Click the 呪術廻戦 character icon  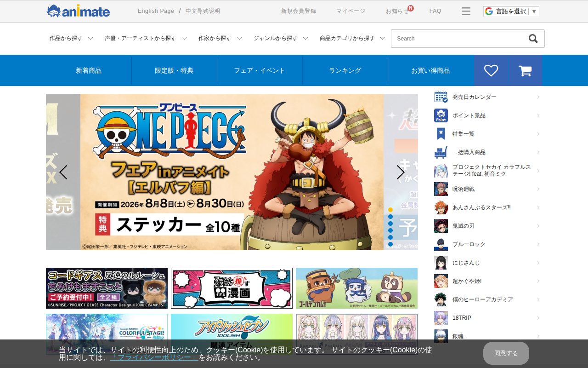coord(441,189)
